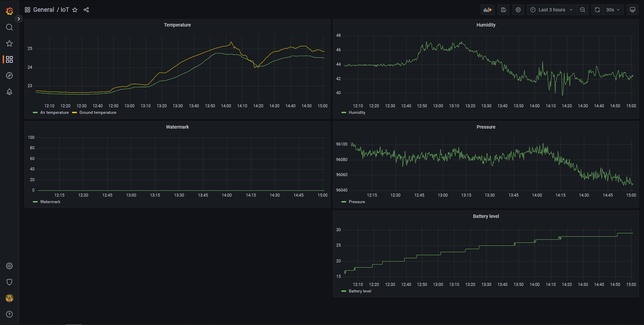Screen dimensions: 644x325
Task: Click the dashboard grid icon beside General
Action: [28, 10]
